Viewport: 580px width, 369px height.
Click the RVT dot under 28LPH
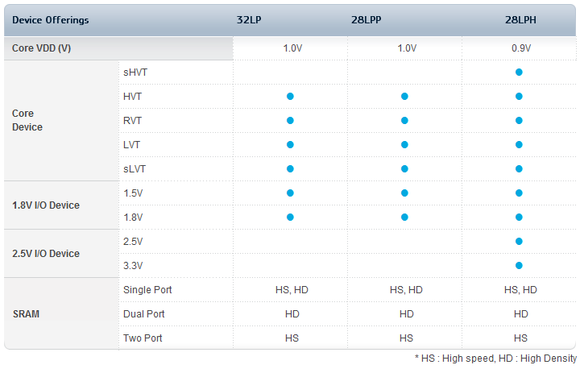click(x=519, y=121)
